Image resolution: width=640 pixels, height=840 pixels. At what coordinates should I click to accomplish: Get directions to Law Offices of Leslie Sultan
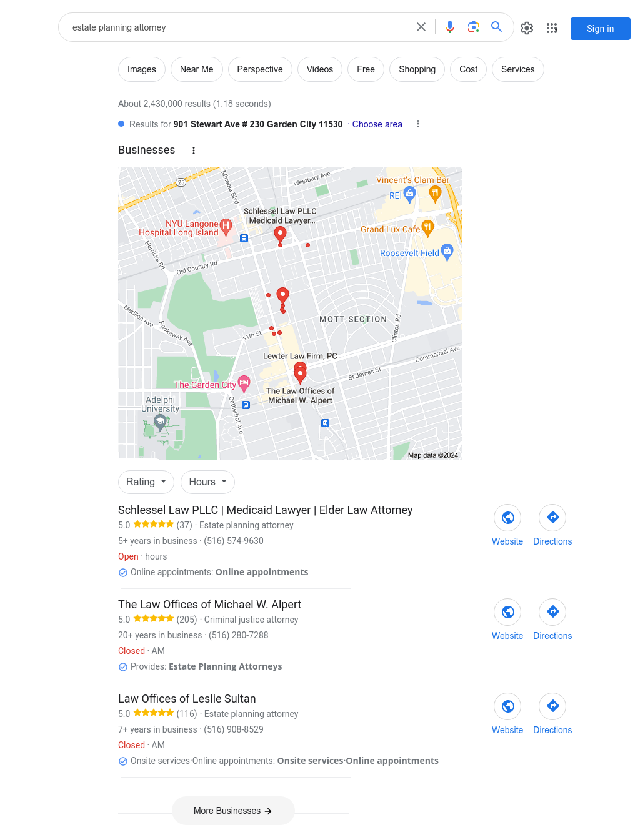[552, 706]
